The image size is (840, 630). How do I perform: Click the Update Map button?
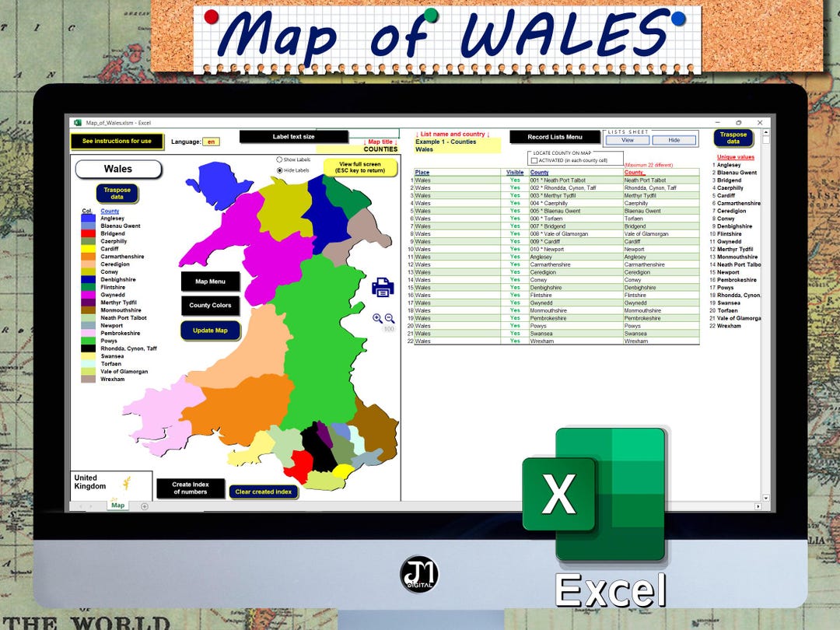210,330
